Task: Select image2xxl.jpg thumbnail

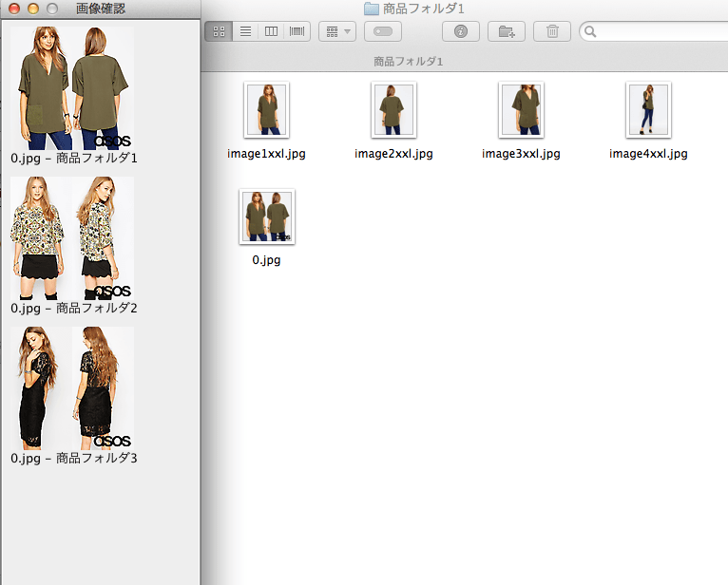Action: [393, 110]
